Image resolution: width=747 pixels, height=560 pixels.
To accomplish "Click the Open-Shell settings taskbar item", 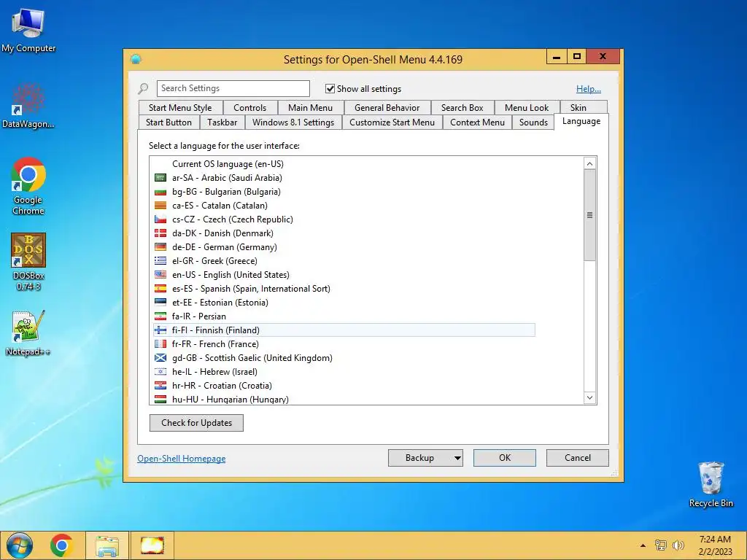I will point(152,545).
